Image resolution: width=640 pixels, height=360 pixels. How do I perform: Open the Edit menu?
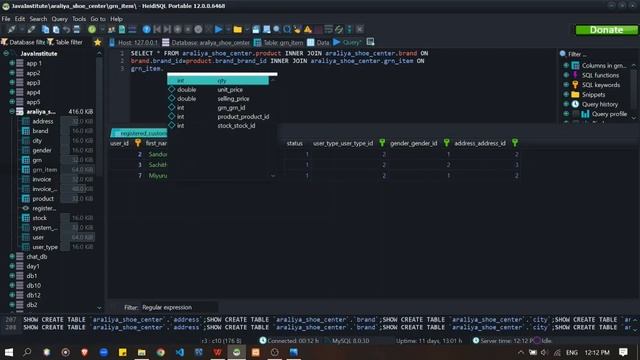click(x=20, y=19)
